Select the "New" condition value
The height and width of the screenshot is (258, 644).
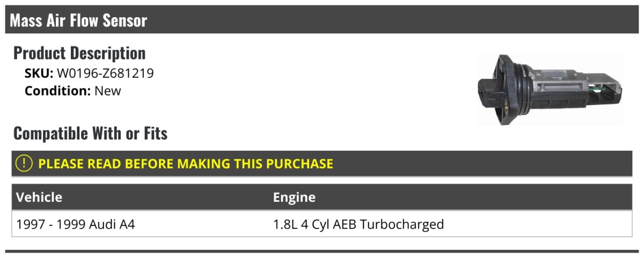[x=108, y=91]
